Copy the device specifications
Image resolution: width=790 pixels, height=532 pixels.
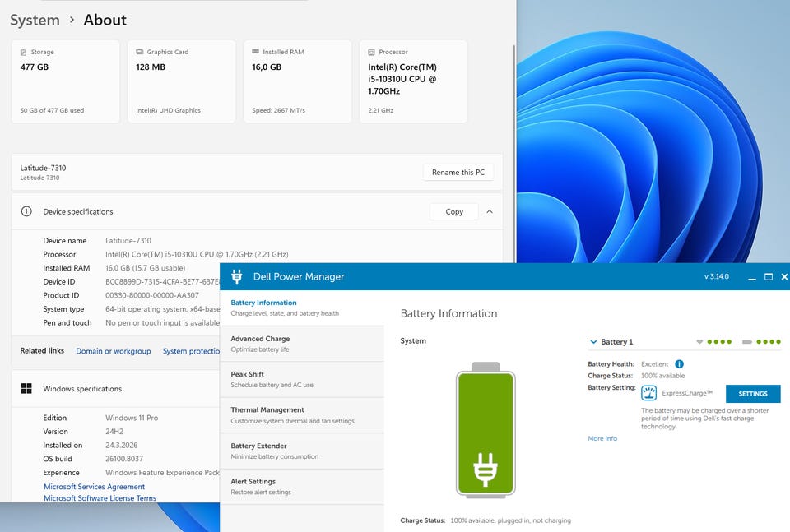pyautogui.click(x=454, y=212)
